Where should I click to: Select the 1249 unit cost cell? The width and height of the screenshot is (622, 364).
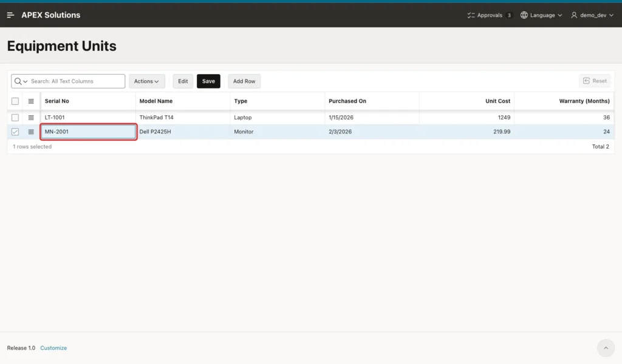(x=467, y=118)
